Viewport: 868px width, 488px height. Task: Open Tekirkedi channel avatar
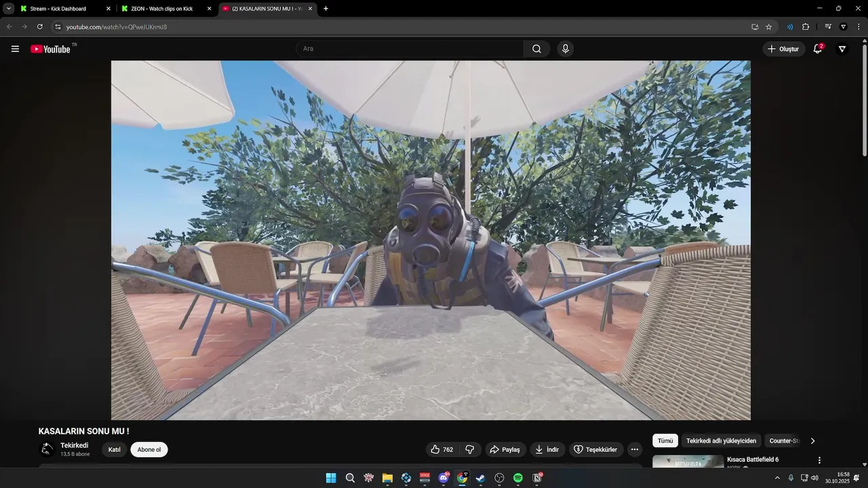[47, 449]
